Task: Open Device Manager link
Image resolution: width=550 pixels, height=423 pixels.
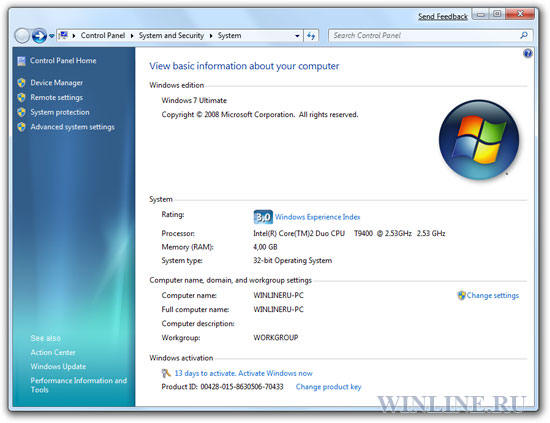Action: tap(56, 83)
